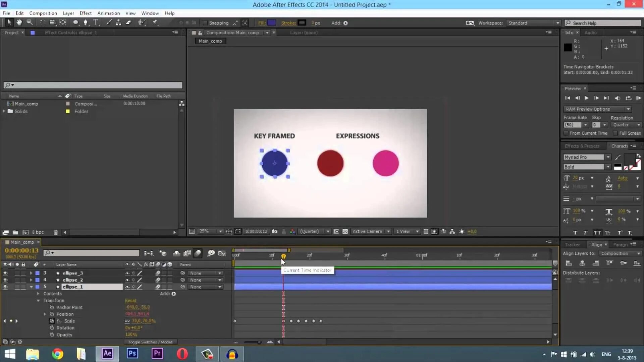
Task: Click the snapshot camera icon in viewer
Action: coord(275,232)
